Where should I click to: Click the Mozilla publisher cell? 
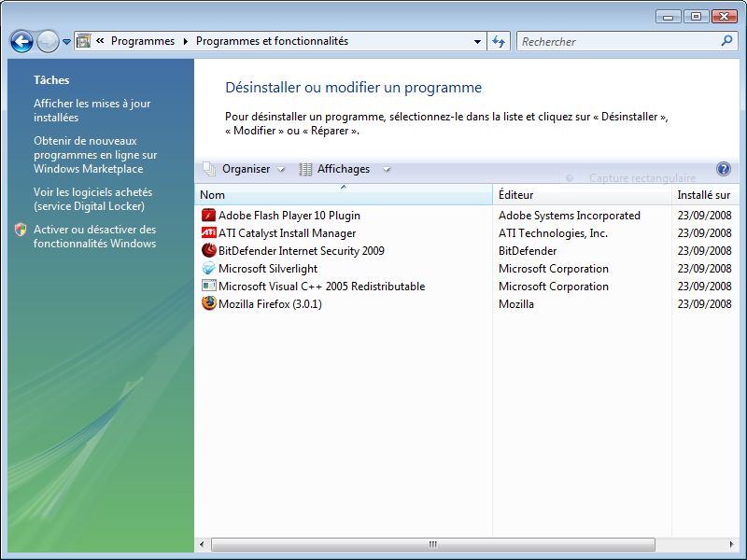516,304
